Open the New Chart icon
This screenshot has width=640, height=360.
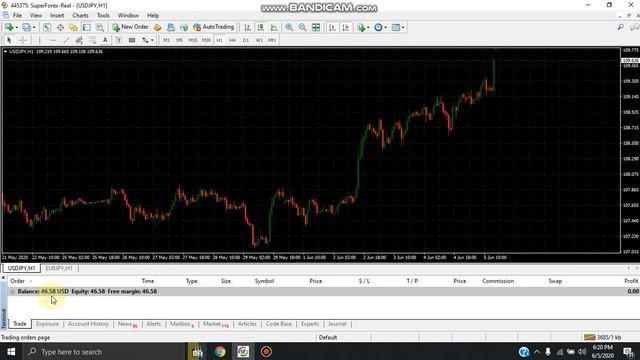coord(9,27)
